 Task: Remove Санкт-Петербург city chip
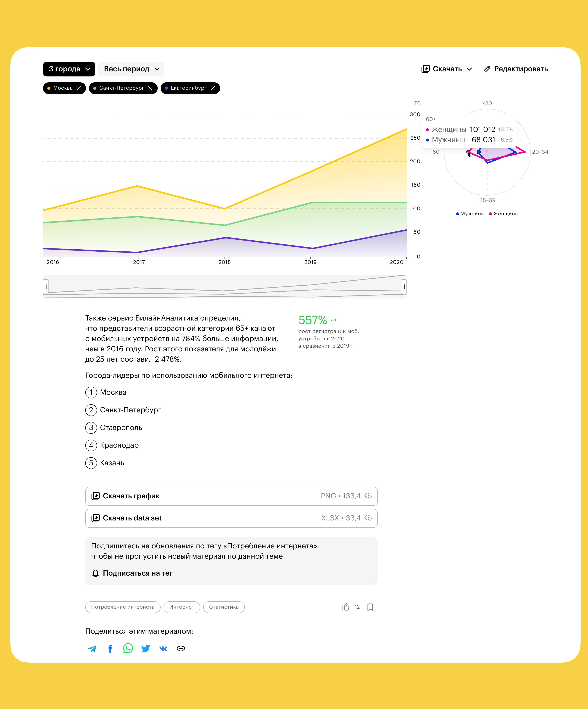pos(150,88)
